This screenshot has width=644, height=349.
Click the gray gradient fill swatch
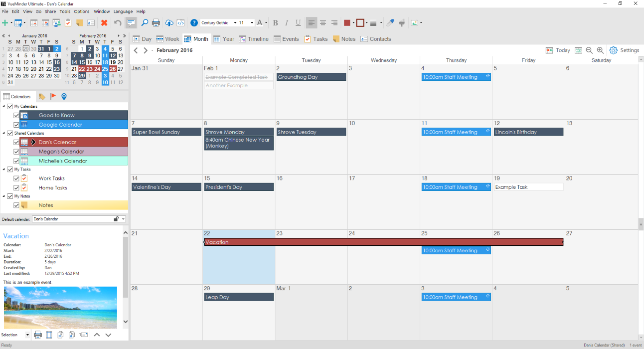374,22
